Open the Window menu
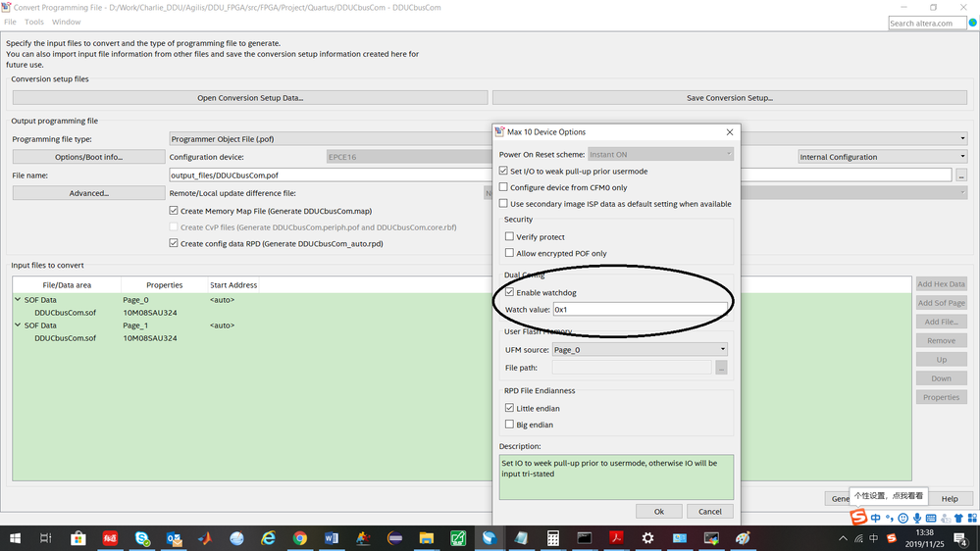Viewport: 980px width, 551px height. pos(66,22)
